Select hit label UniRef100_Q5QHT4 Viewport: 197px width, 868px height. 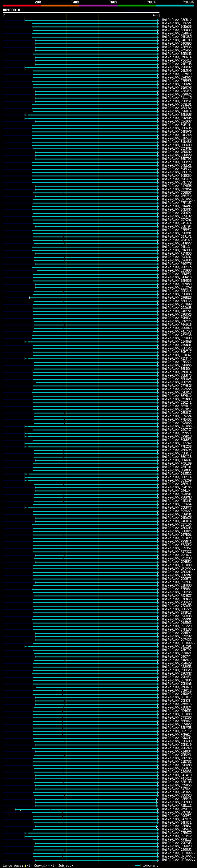176,372
